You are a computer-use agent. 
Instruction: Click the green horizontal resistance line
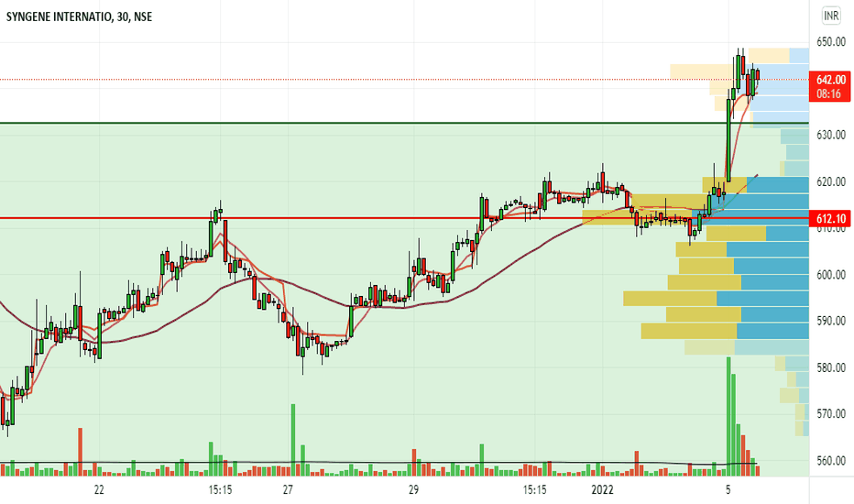click(x=404, y=123)
